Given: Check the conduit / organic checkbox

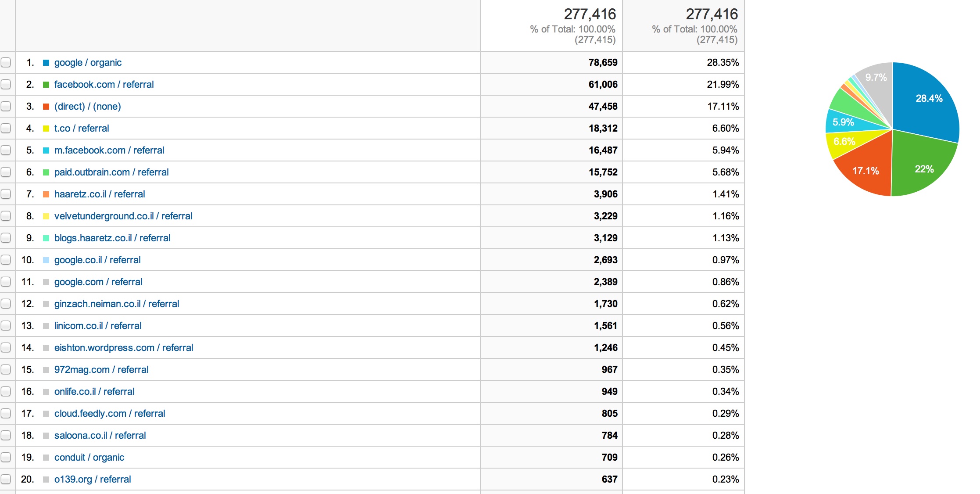Looking at the screenshot, I should (x=6, y=457).
